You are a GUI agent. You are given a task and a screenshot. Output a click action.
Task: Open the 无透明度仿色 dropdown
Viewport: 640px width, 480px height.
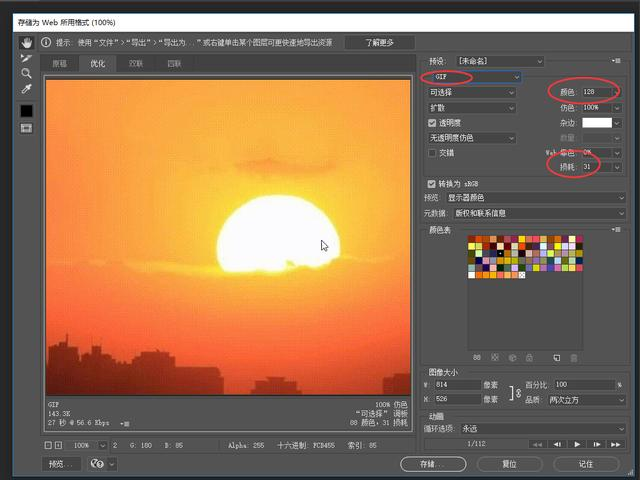coord(472,138)
